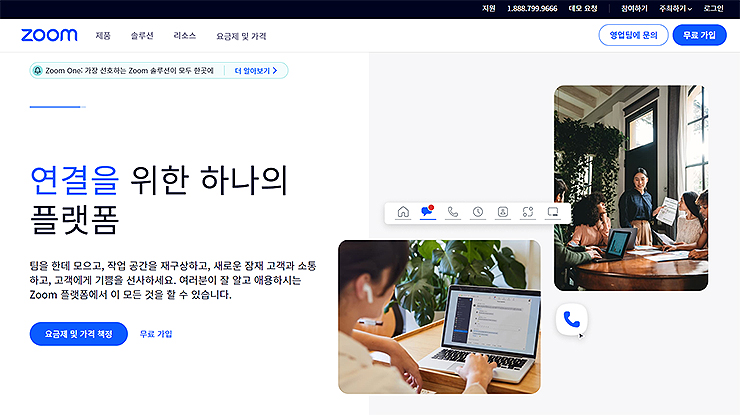Open 요금제 및 가격 page
This screenshot has width=740, height=415.
tap(241, 36)
